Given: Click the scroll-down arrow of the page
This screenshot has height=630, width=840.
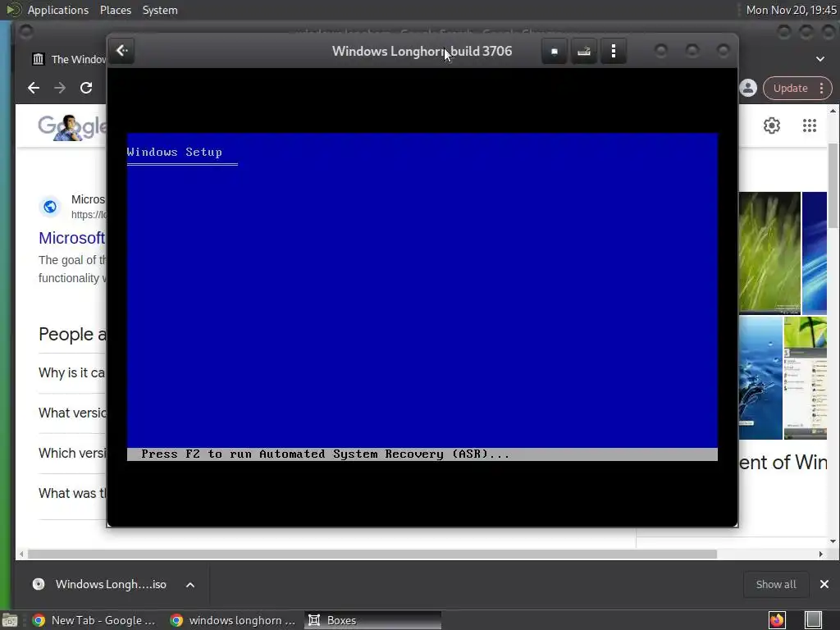Looking at the screenshot, I should tap(833, 541).
